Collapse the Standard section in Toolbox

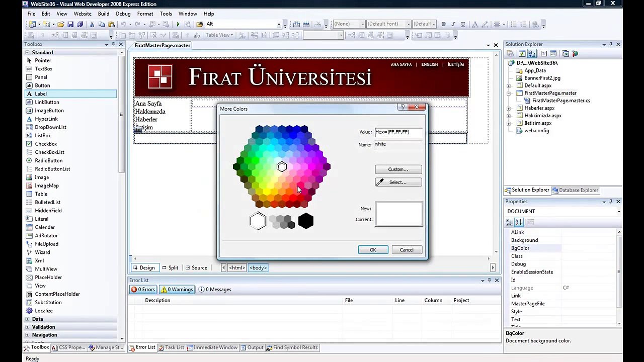pos(28,52)
